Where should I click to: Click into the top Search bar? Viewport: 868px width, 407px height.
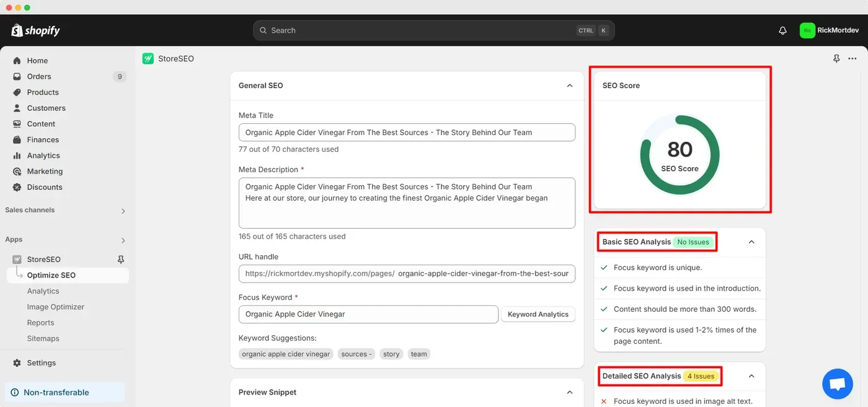[x=433, y=30]
